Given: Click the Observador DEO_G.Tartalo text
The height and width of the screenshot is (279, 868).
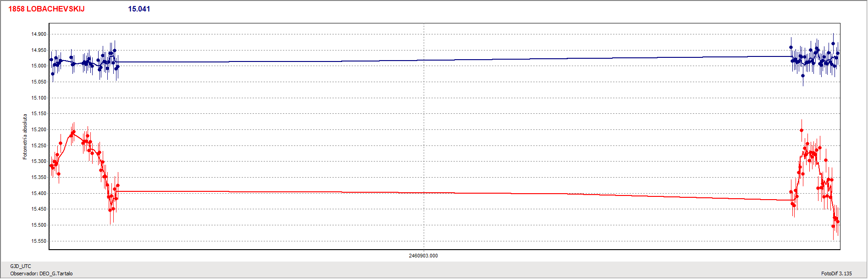Looking at the screenshot, I should click(x=41, y=273).
